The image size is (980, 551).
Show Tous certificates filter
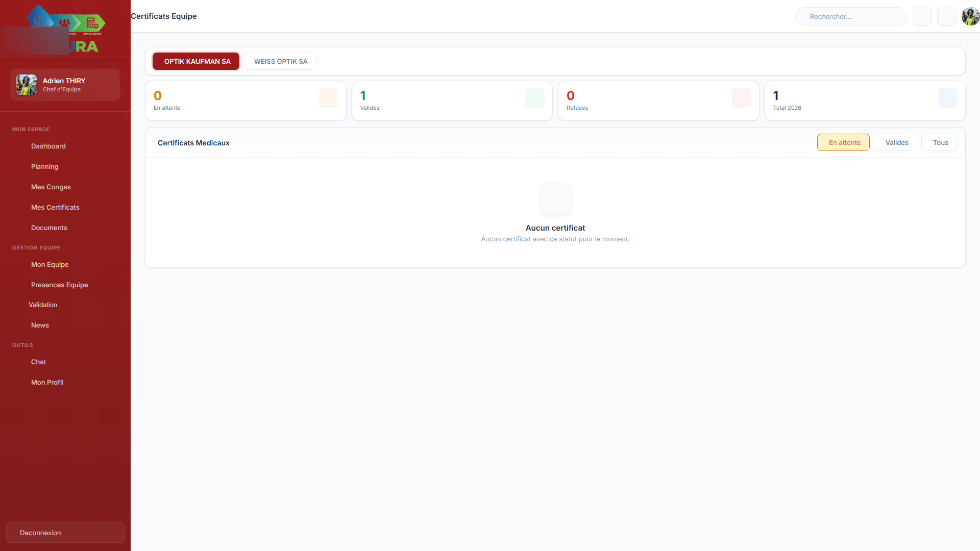point(939,142)
